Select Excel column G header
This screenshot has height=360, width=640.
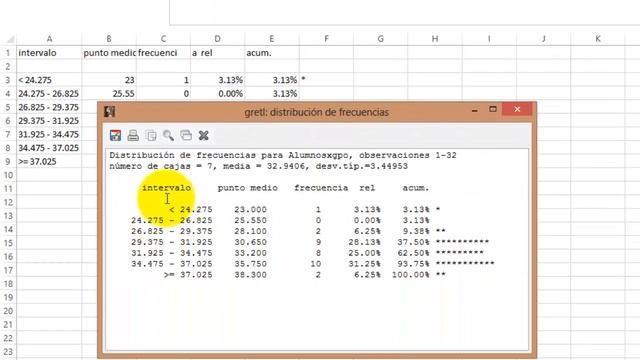380,39
